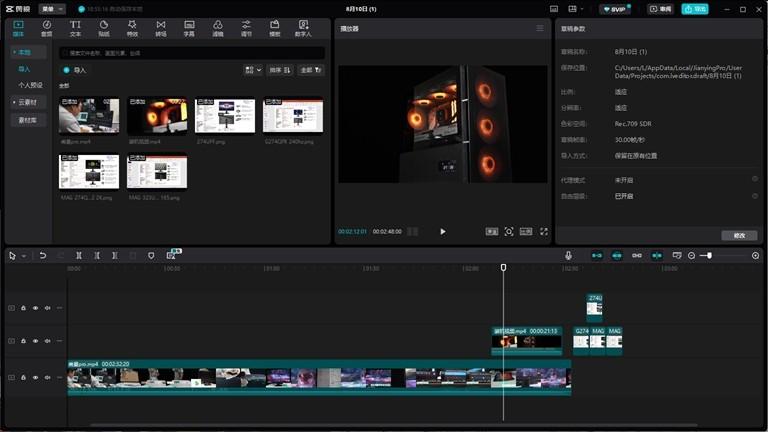Open the 音频 (Audio) panel
768x432 pixels.
coord(47,27)
